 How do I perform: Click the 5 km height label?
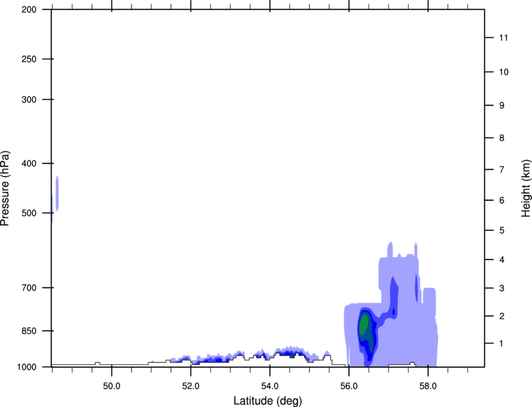point(502,230)
